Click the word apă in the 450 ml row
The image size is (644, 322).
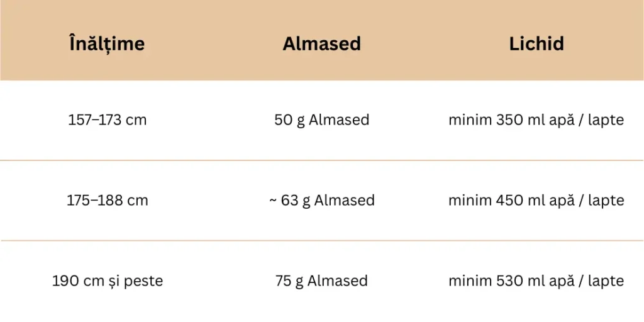click(x=562, y=201)
